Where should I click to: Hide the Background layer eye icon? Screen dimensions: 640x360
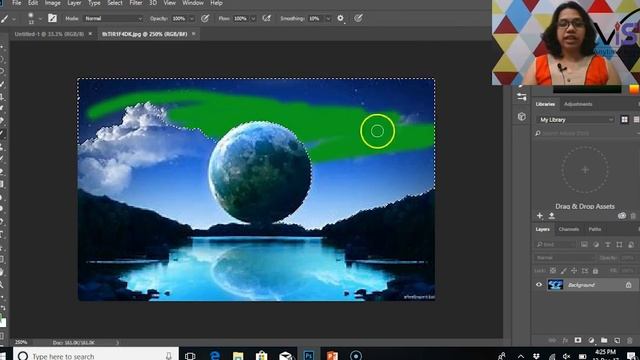point(539,284)
